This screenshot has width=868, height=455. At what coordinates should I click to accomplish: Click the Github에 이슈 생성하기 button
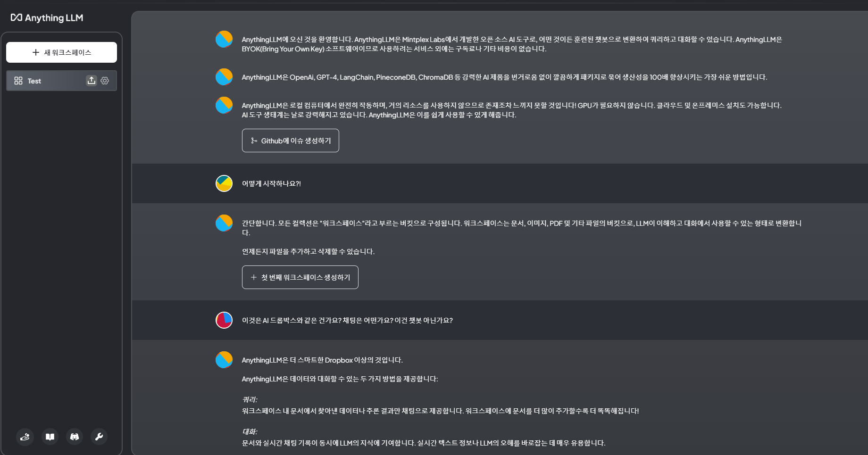click(x=291, y=141)
